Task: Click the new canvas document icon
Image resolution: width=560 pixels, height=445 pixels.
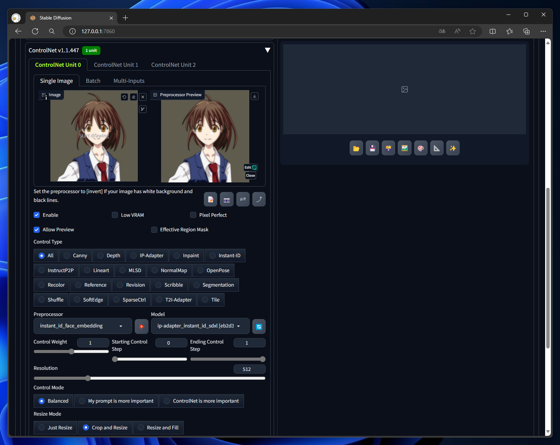Action: [210, 199]
